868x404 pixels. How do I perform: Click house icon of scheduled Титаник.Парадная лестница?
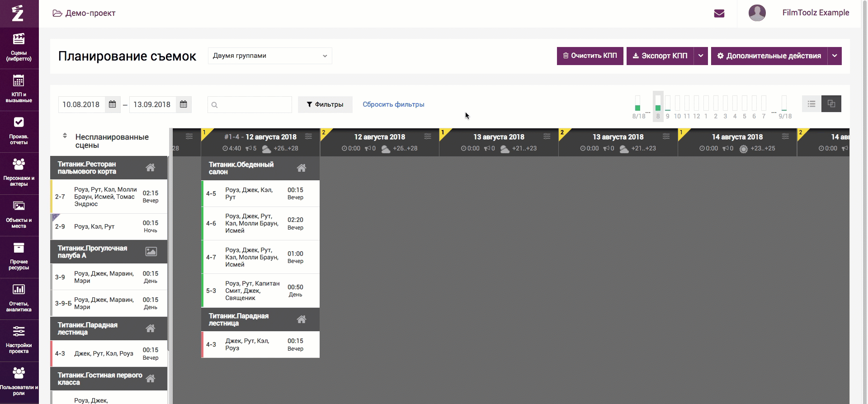[x=302, y=319]
